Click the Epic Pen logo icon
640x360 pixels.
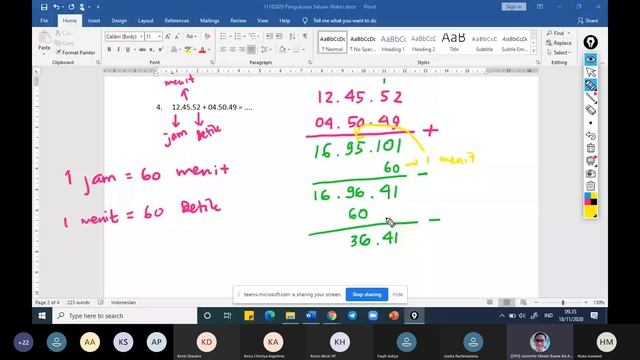591,42
